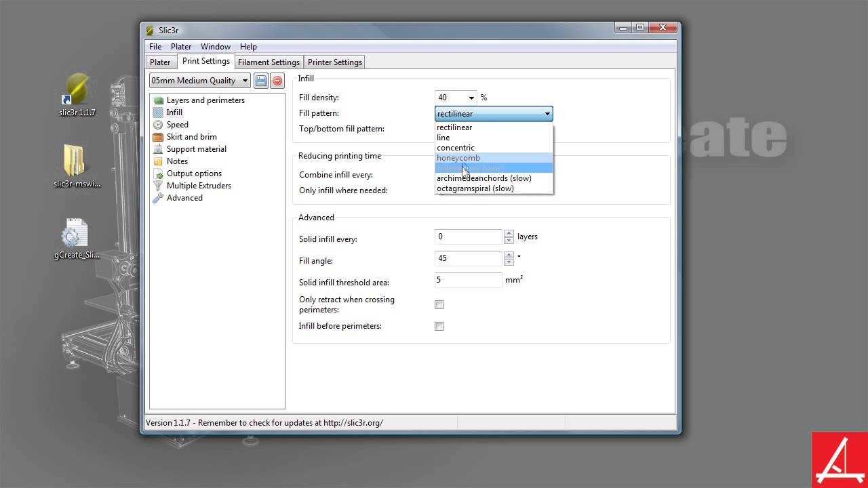Click the Advanced wrench icon

point(158,198)
